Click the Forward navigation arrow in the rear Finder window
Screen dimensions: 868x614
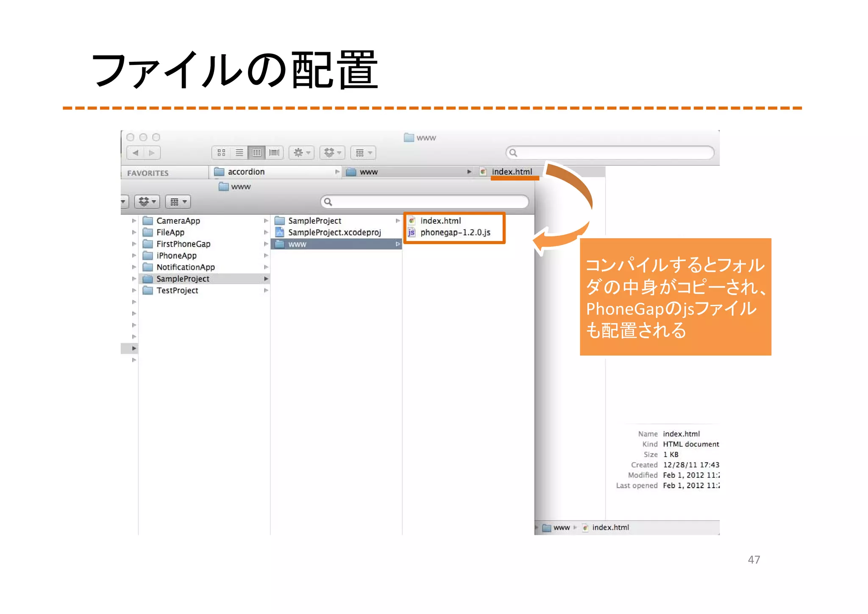pyautogui.click(x=152, y=153)
